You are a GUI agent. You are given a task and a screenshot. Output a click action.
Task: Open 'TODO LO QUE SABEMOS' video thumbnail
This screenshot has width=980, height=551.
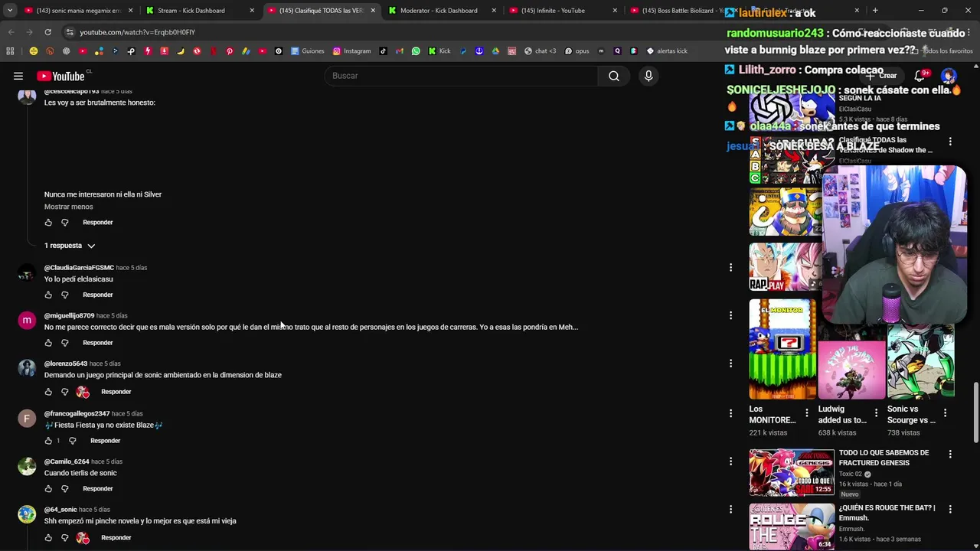[x=792, y=472]
